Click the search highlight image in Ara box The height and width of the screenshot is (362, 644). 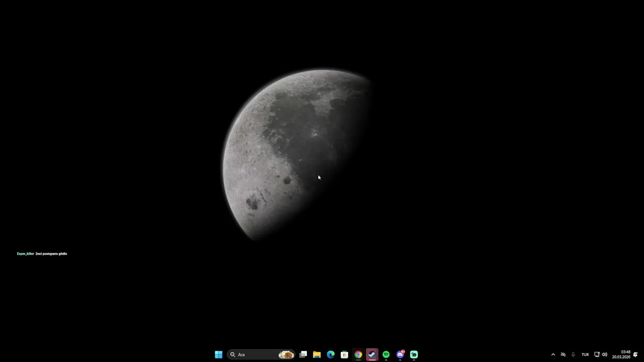point(286,354)
